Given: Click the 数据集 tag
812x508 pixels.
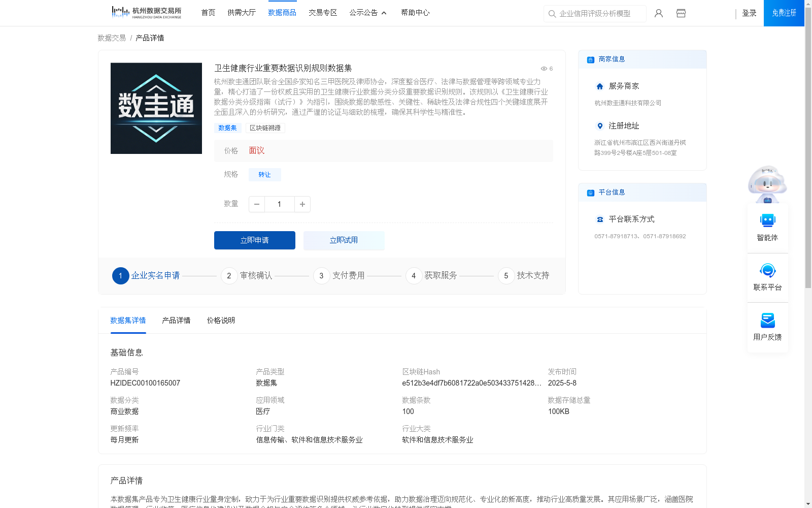Looking at the screenshot, I should [x=228, y=128].
